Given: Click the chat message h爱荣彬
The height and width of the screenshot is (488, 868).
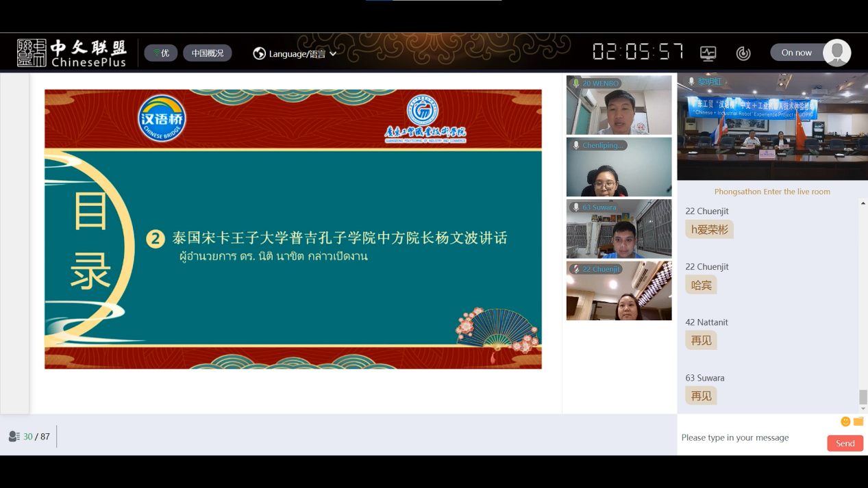Looking at the screenshot, I should [x=709, y=229].
